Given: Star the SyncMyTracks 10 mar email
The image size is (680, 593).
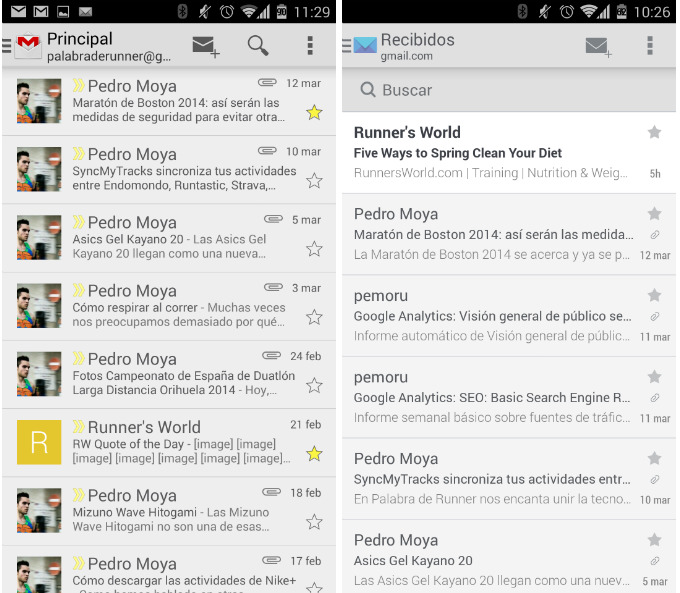Looking at the screenshot, I should pyautogui.click(x=314, y=181).
